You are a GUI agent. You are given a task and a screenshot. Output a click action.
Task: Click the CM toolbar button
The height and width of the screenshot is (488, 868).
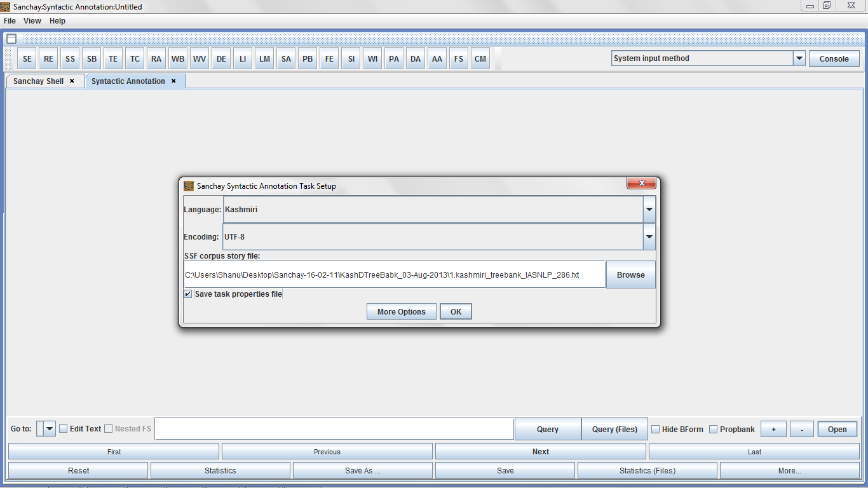481,59
